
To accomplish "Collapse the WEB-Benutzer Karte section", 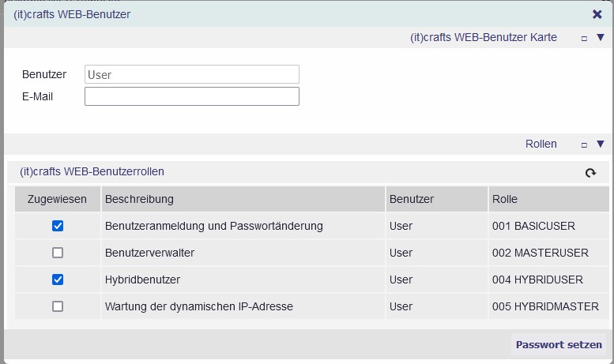I will pyautogui.click(x=601, y=37).
